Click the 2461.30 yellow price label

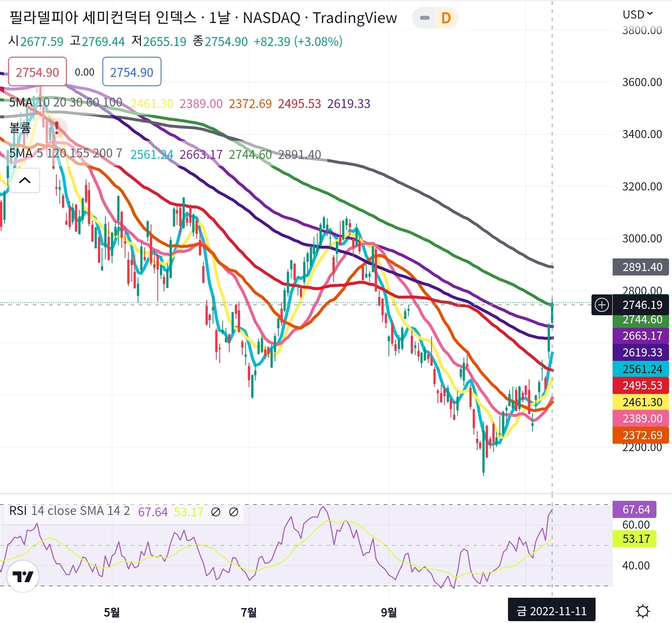tap(640, 402)
